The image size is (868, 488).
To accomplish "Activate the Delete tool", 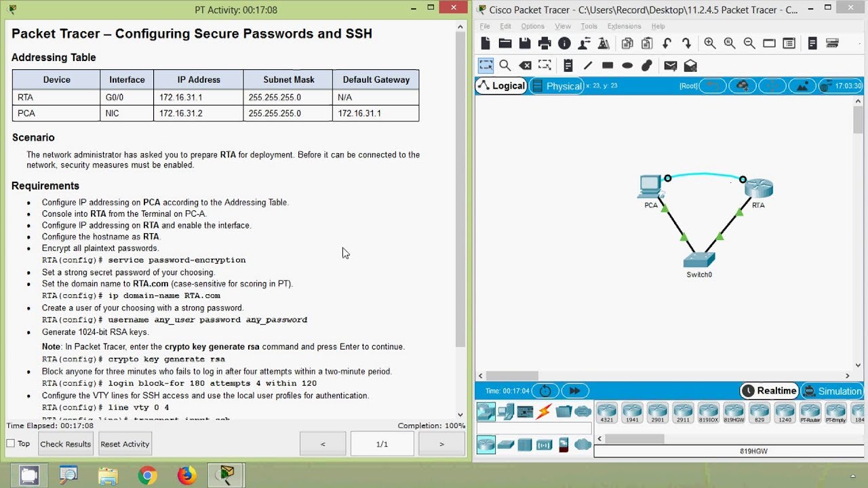I will coord(525,65).
